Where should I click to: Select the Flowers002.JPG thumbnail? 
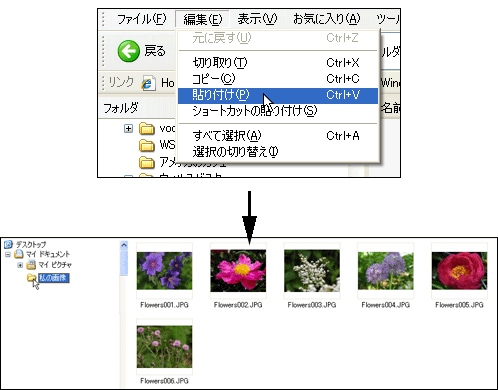238,271
